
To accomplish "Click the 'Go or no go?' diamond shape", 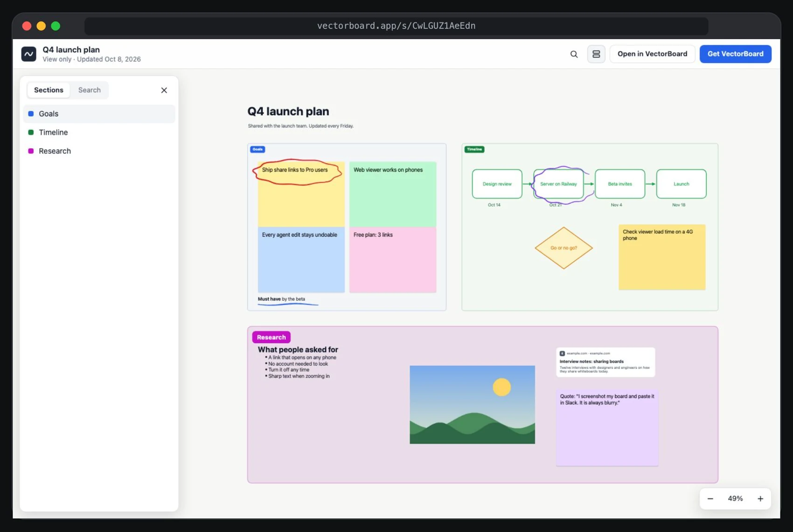I will point(563,248).
